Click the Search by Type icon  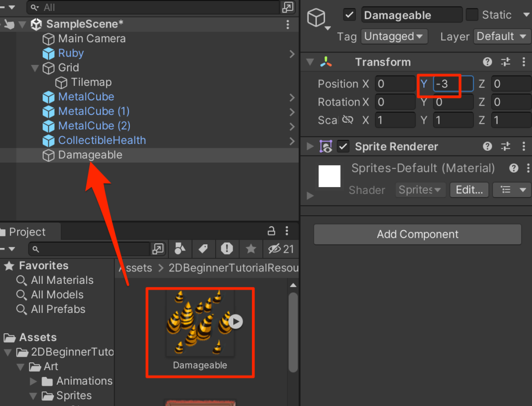tap(180, 249)
